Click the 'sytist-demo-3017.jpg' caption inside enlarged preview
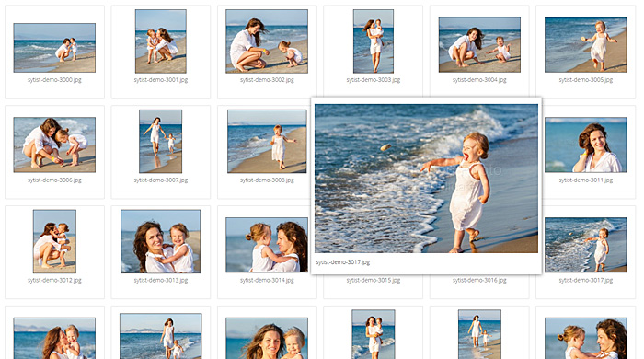 pos(343,262)
